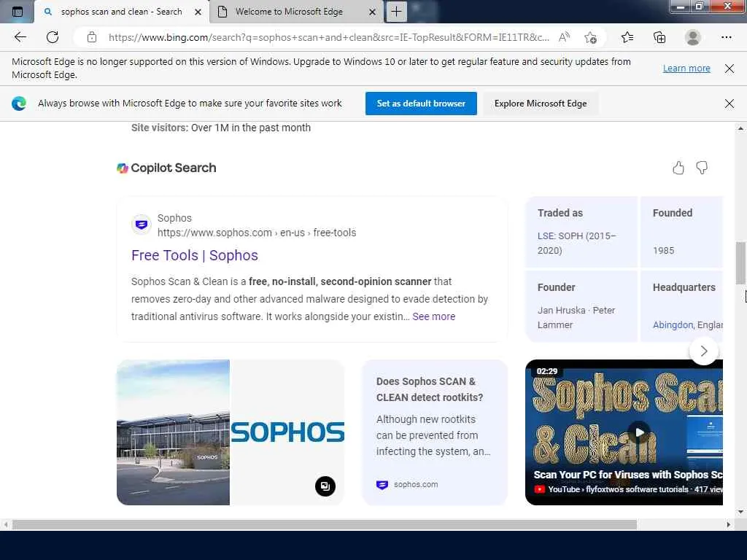
Task: Open the tab actions menu icon
Action: (x=18, y=12)
